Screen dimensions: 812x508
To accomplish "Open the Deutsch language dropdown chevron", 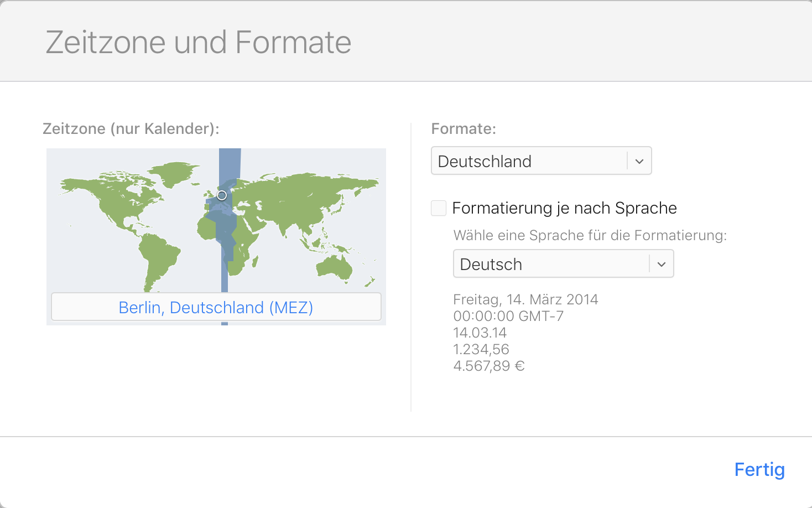I will (662, 264).
